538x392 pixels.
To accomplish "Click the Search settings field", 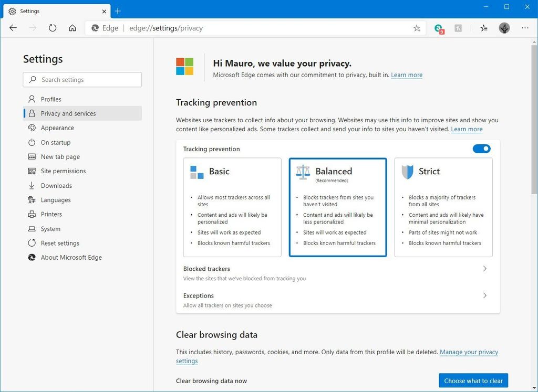I will coord(82,79).
